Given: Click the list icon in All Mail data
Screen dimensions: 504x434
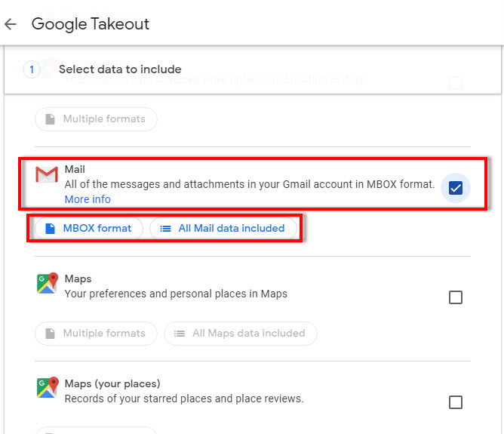Looking at the screenshot, I should click(165, 228).
